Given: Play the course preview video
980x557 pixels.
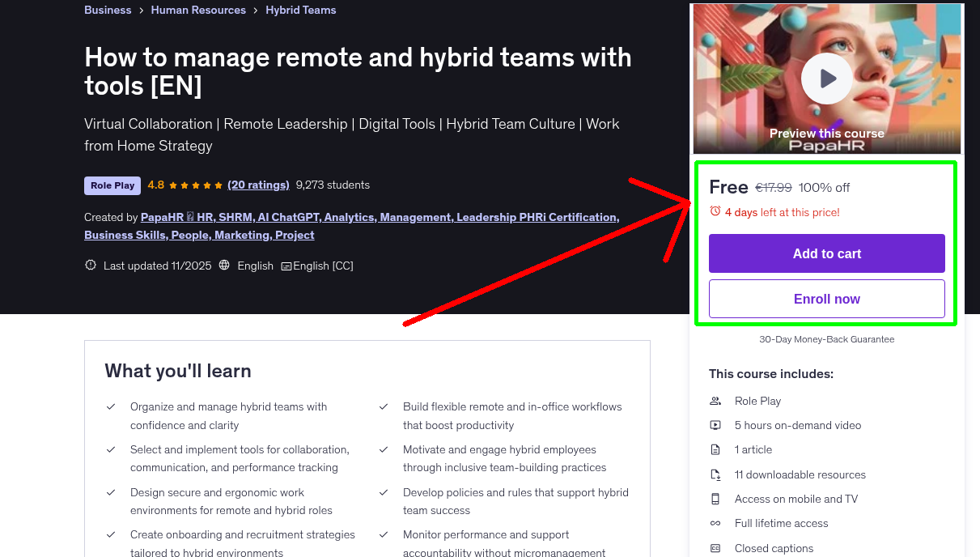Looking at the screenshot, I should 826,79.
